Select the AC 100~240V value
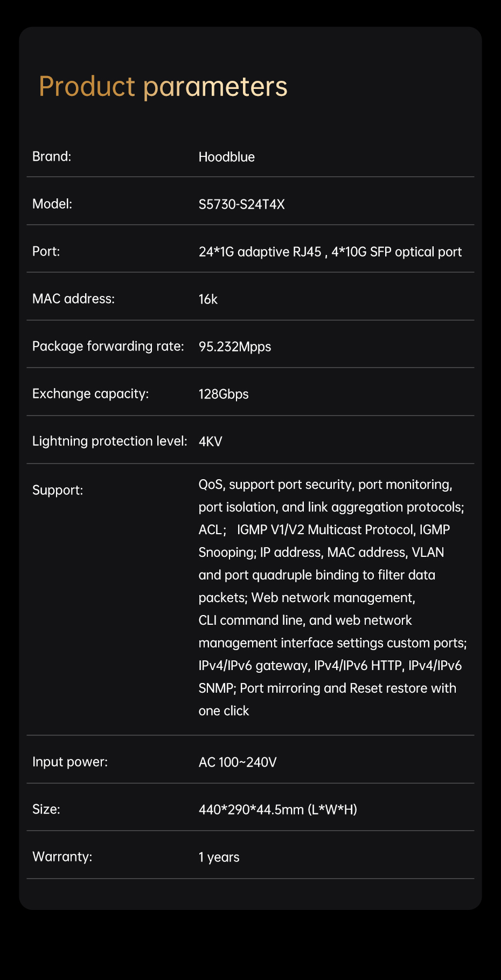 pyautogui.click(x=238, y=763)
